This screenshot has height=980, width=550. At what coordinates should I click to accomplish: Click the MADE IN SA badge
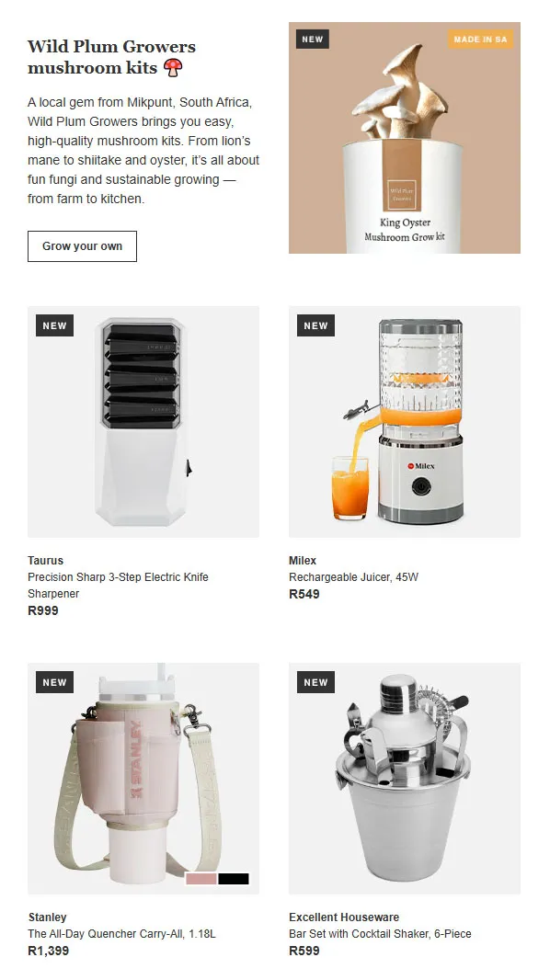pyautogui.click(x=480, y=40)
